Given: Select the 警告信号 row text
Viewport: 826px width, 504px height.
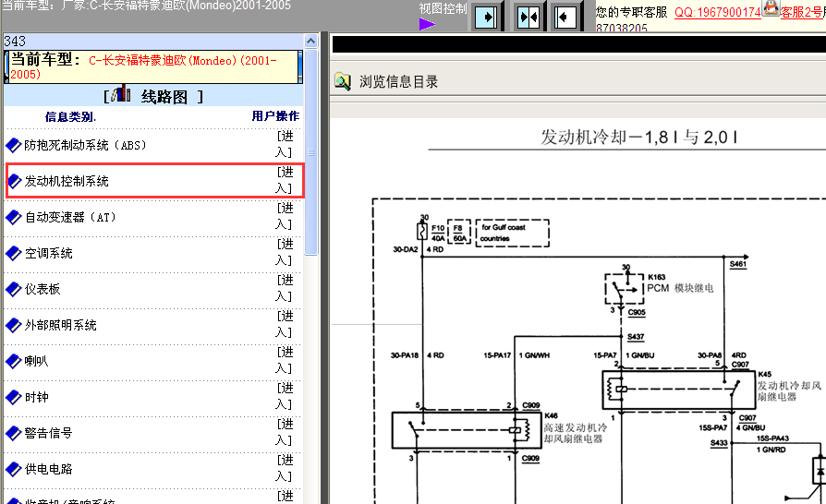Looking at the screenshot, I should click(48, 433).
